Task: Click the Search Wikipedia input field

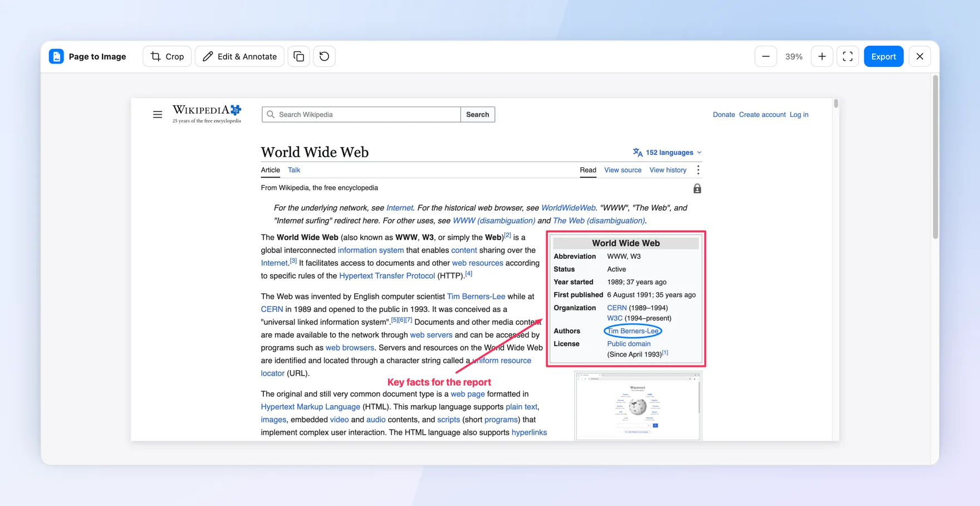Action: click(361, 114)
